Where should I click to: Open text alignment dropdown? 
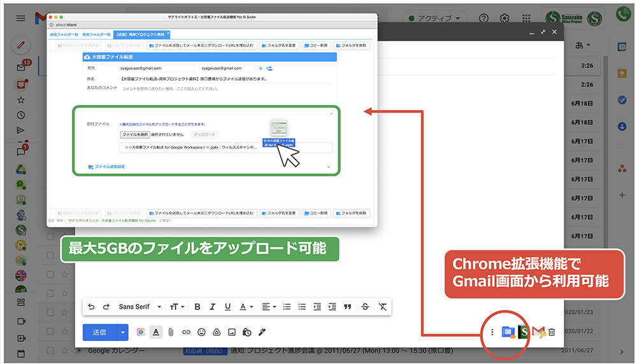[x=269, y=307]
